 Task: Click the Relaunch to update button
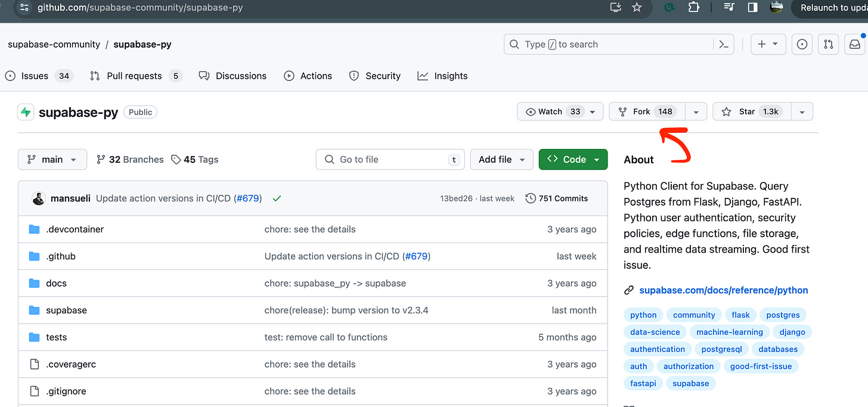830,8
